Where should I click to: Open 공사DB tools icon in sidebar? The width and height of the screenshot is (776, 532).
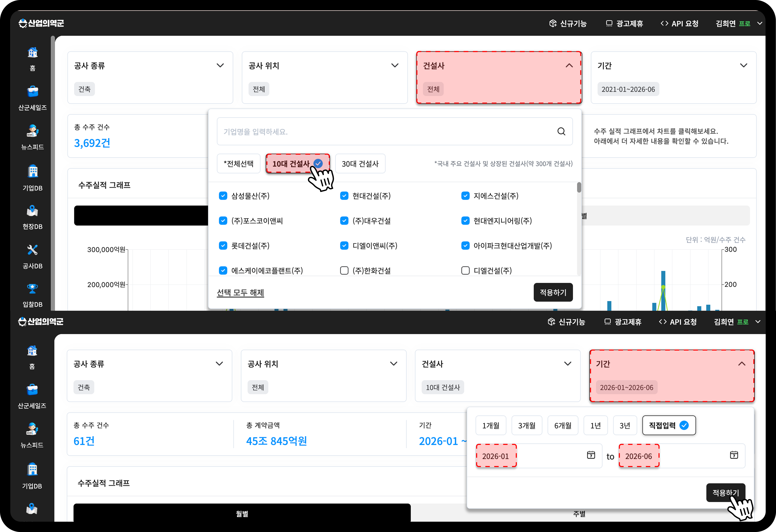tap(32, 250)
